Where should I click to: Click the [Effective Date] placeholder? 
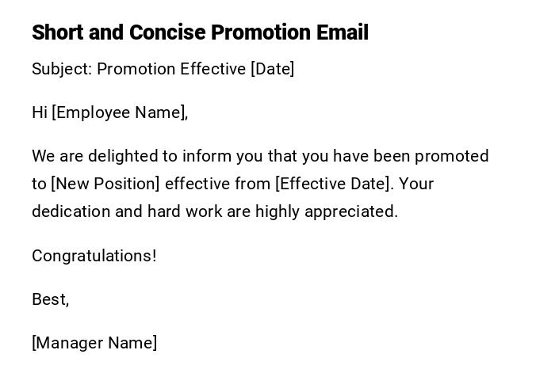333,184
